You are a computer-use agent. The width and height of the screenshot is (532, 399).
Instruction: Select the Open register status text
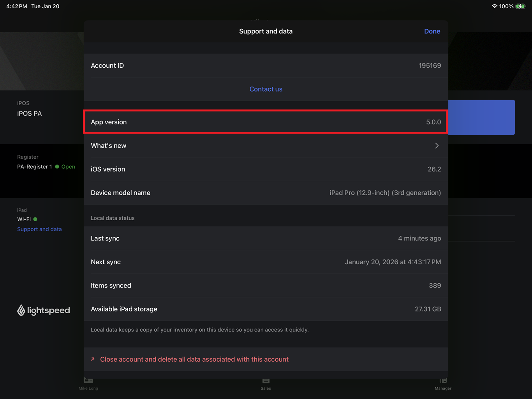tap(68, 167)
